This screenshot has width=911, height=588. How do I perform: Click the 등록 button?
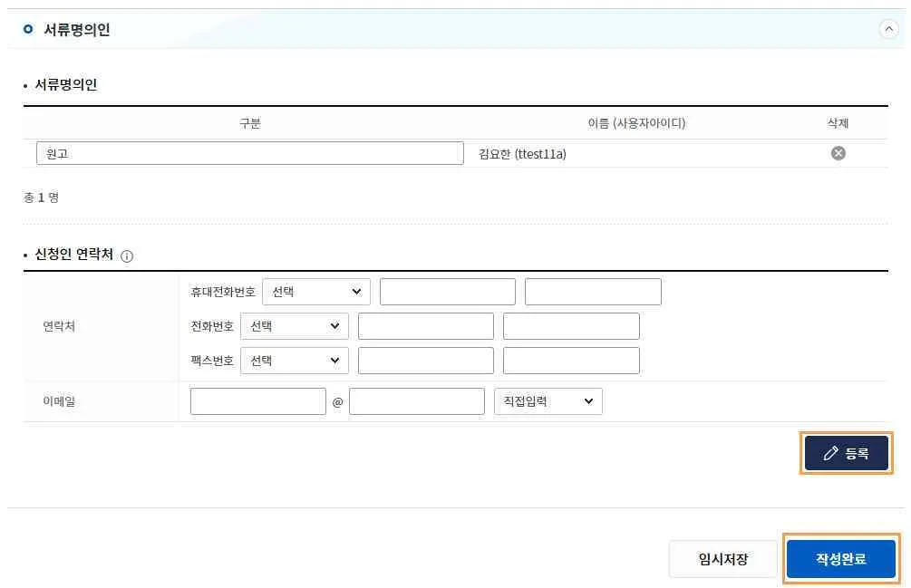point(846,453)
